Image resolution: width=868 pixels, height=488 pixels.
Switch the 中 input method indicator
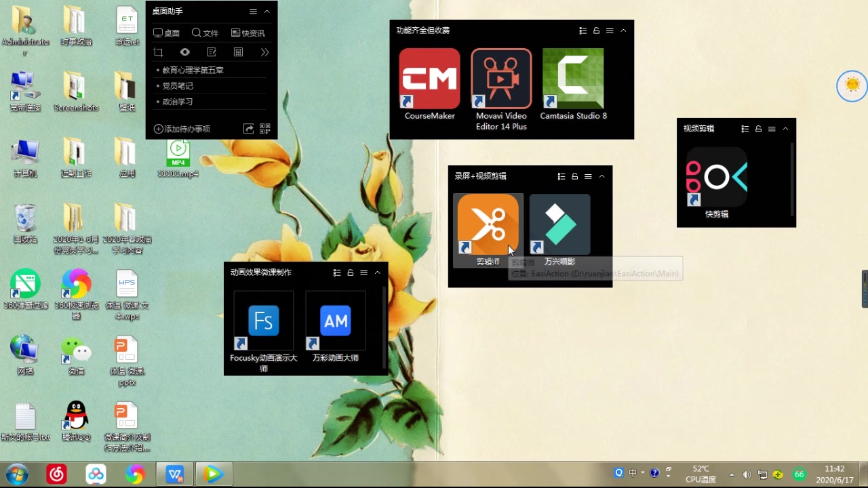pyautogui.click(x=633, y=473)
